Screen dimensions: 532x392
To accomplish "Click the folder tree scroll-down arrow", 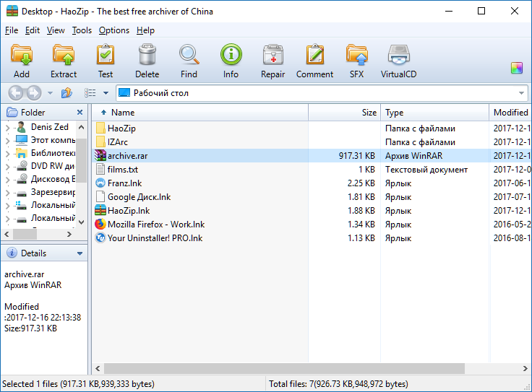I will 81,222.
